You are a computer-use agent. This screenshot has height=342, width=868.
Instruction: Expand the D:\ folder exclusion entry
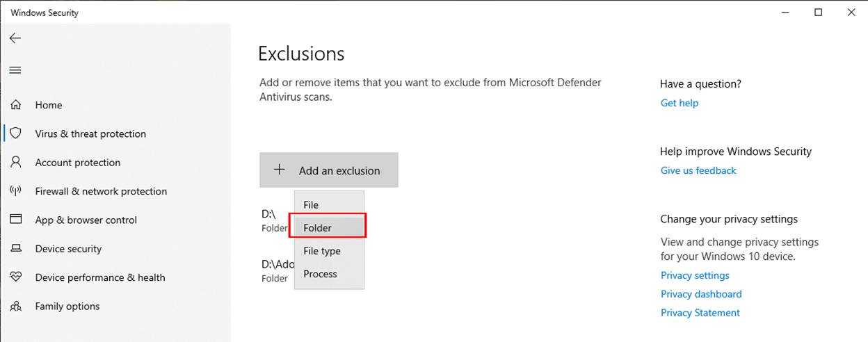275,221
